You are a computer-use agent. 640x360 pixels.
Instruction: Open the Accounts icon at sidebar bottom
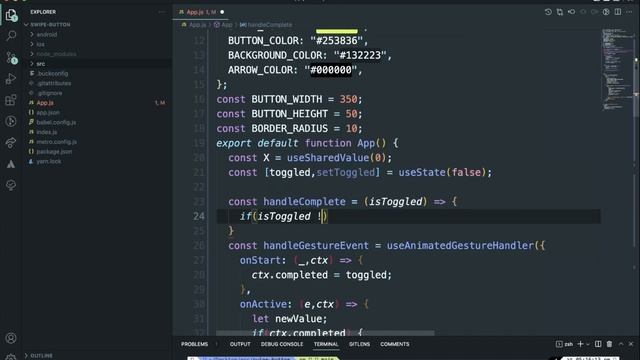[x=11, y=338]
